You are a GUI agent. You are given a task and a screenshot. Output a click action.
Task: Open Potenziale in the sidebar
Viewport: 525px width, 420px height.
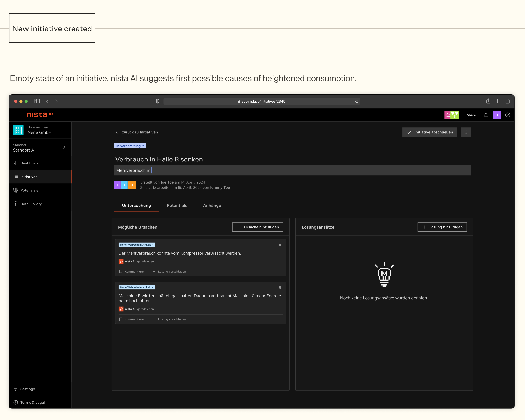click(x=29, y=190)
